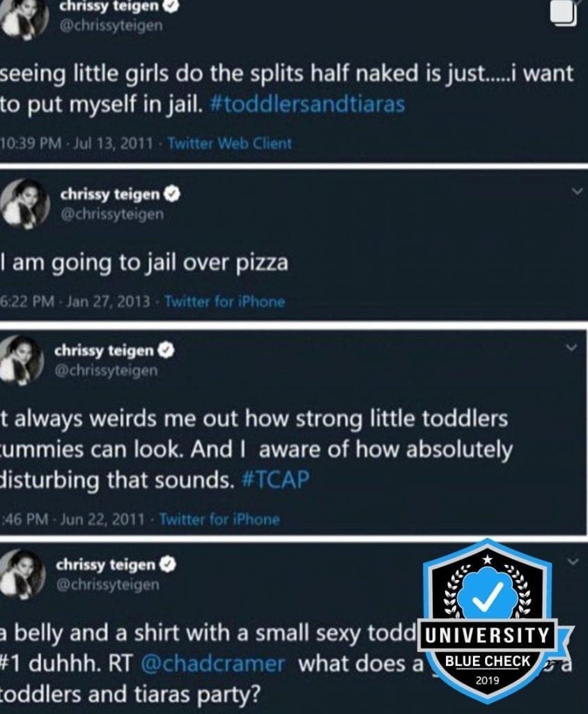The image size is (588, 714).
Task: Click the verified badge in the #TCAP tweet
Action: pos(166,351)
